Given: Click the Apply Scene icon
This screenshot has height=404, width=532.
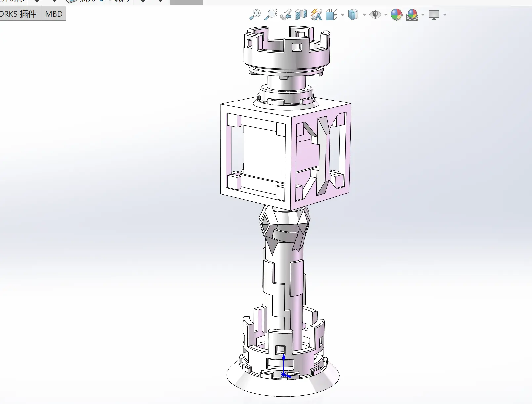Looking at the screenshot, I should click(412, 15).
